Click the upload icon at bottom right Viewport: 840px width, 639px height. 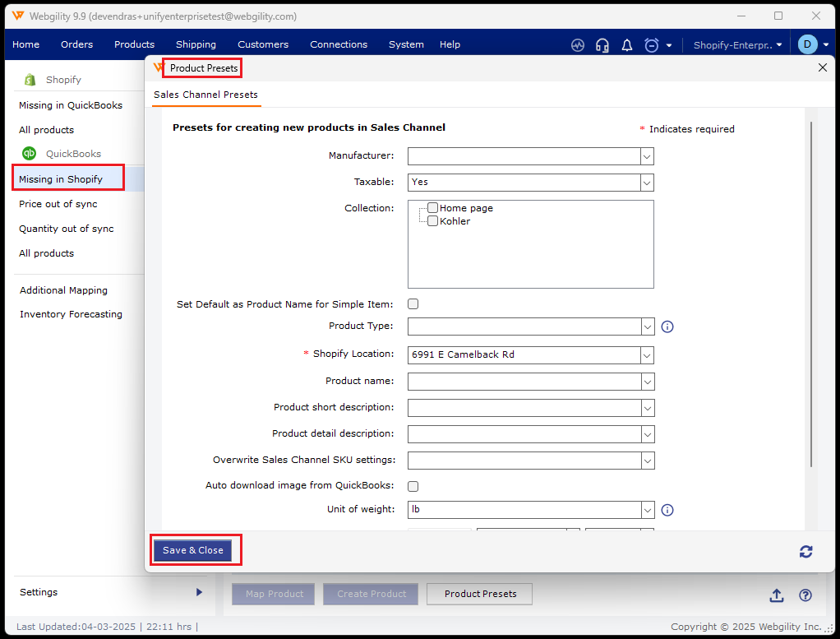point(776,595)
